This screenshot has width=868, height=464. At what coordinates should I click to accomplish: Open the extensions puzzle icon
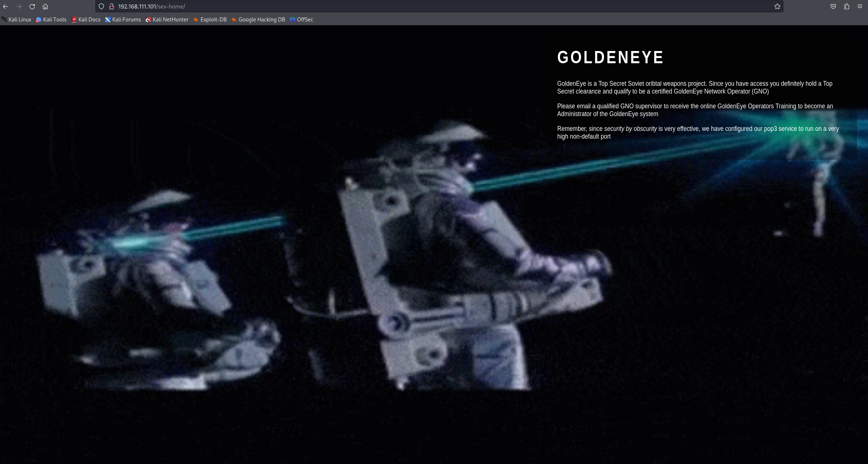click(847, 6)
